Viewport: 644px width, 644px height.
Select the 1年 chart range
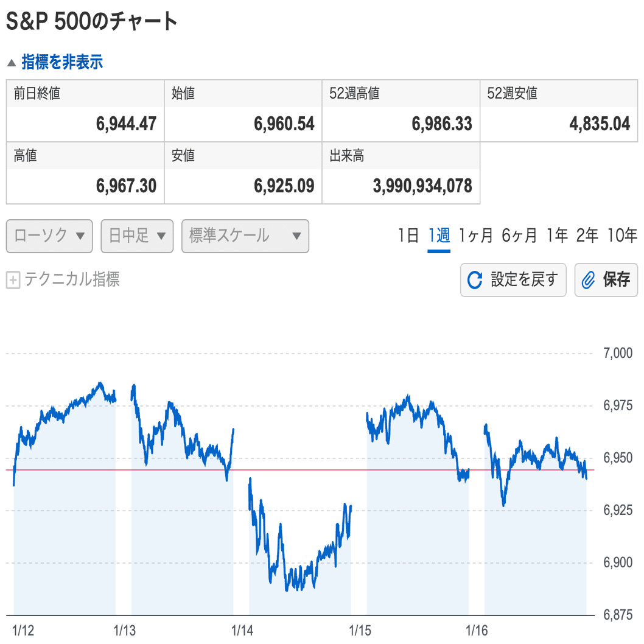click(x=557, y=236)
